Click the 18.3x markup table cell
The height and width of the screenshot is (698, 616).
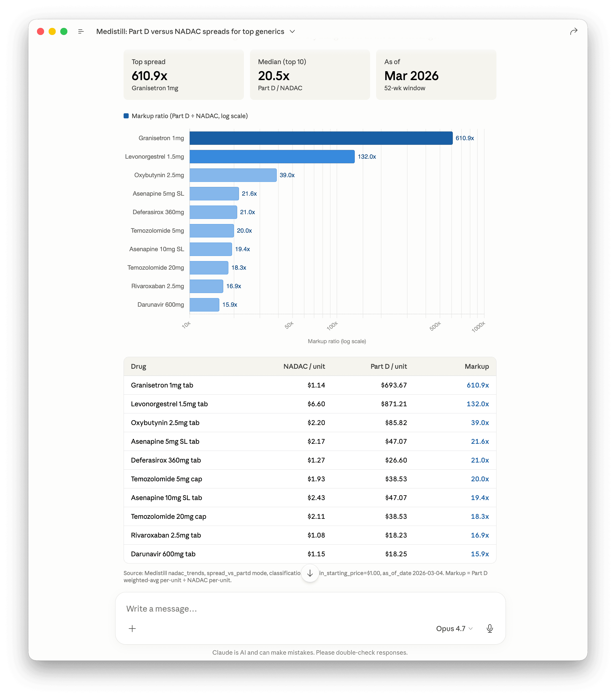(480, 517)
